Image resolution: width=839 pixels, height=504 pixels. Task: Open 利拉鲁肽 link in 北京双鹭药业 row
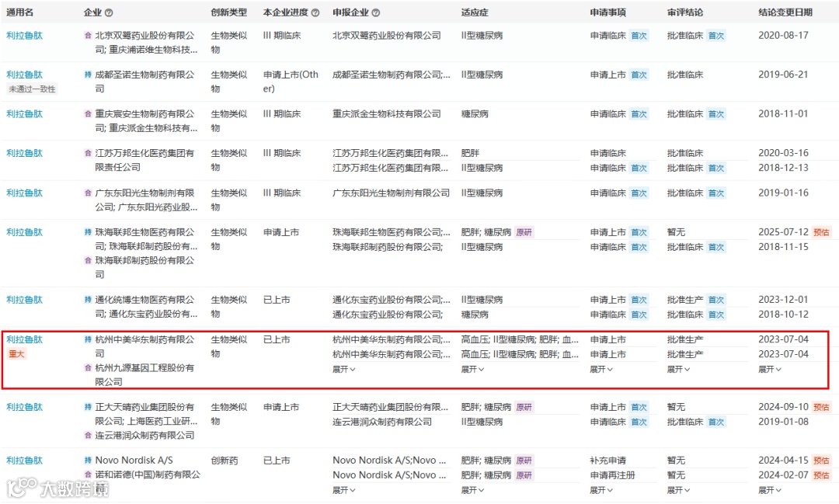25,35
